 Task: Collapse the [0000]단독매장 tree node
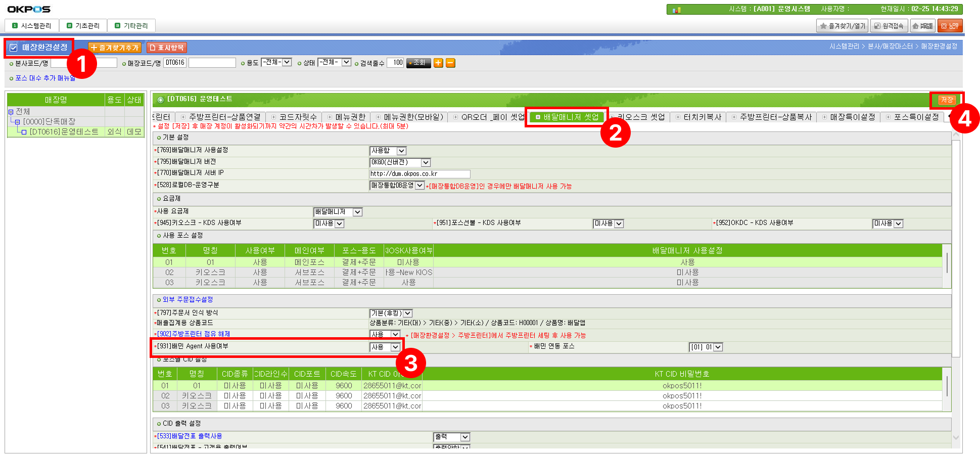tap(17, 122)
